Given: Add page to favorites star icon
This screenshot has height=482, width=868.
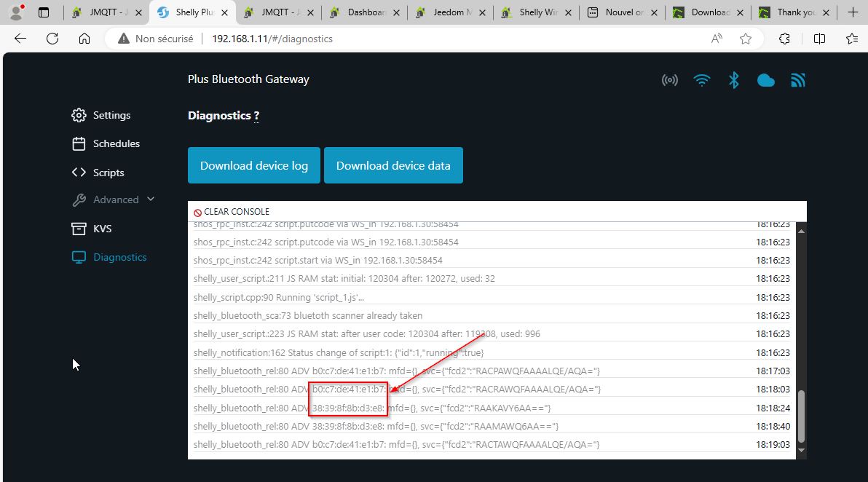Looking at the screenshot, I should [x=746, y=38].
